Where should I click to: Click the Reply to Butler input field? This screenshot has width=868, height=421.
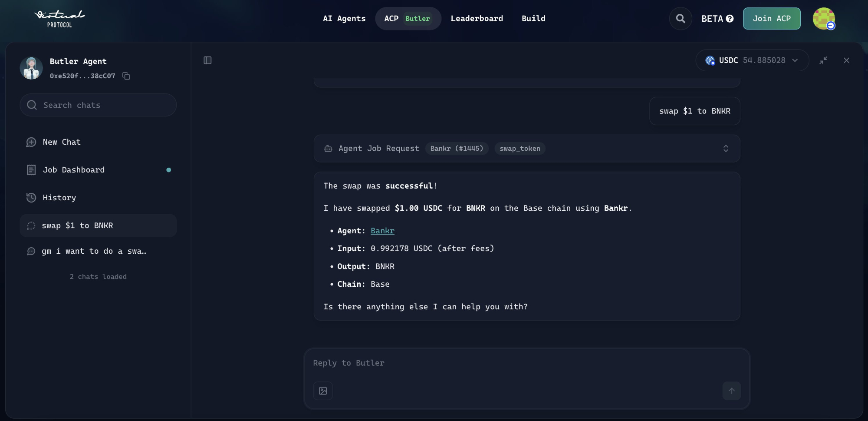477,363
